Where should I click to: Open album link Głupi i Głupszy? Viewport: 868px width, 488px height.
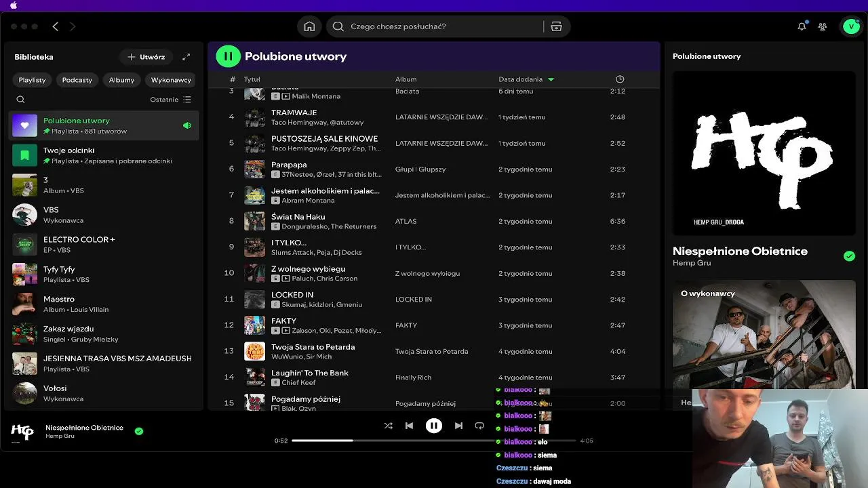coord(420,169)
